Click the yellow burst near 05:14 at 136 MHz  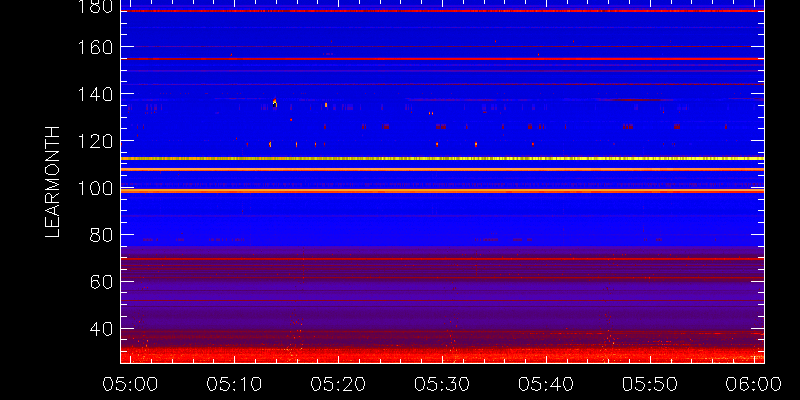[275, 103]
